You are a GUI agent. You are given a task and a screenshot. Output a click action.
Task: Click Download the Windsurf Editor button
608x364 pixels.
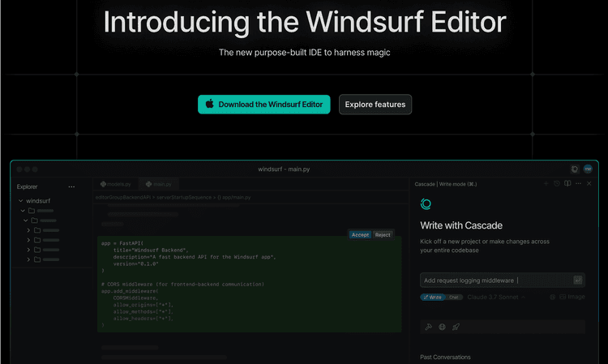pos(263,105)
